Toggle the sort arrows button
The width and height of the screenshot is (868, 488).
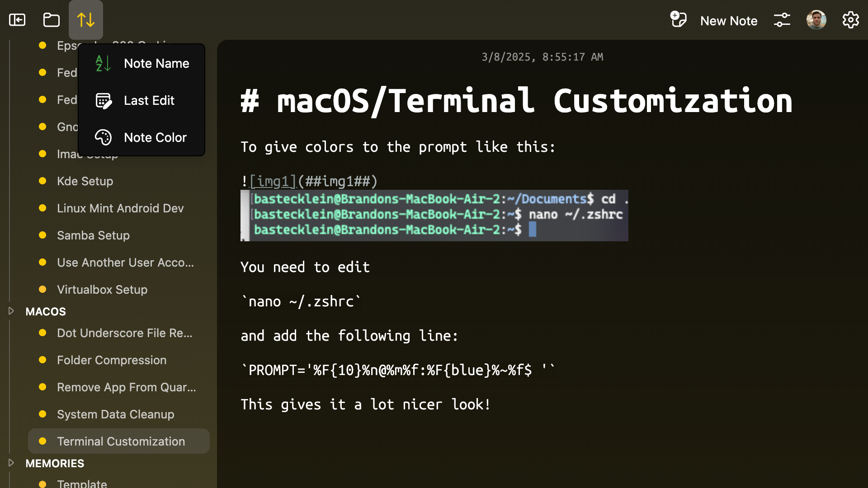point(86,20)
